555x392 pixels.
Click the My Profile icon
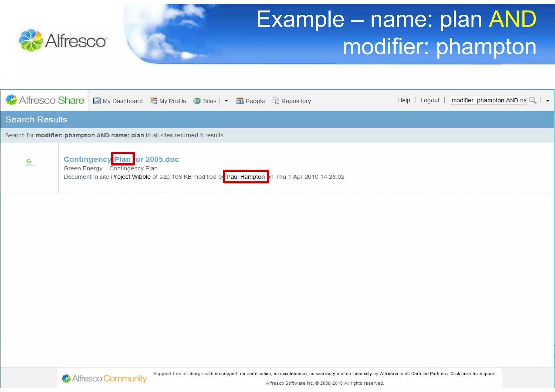[153, 101]
